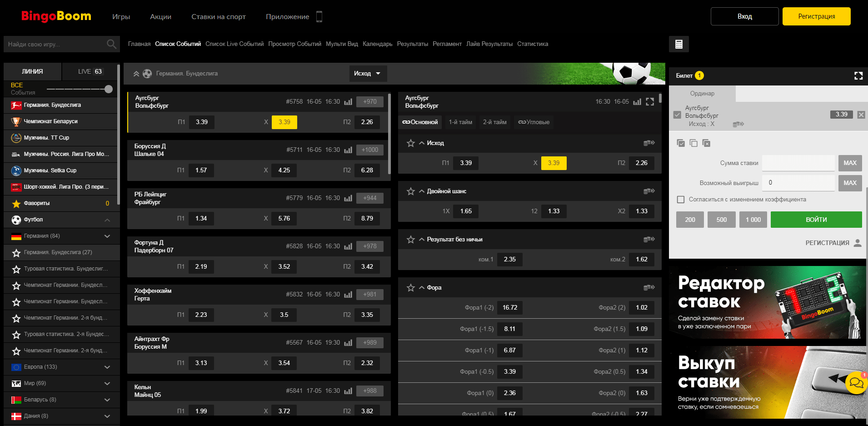This screenshot has height=426, width=868.
Task: Favorite the Двойной шанс market star
Action: click(411, 191)
